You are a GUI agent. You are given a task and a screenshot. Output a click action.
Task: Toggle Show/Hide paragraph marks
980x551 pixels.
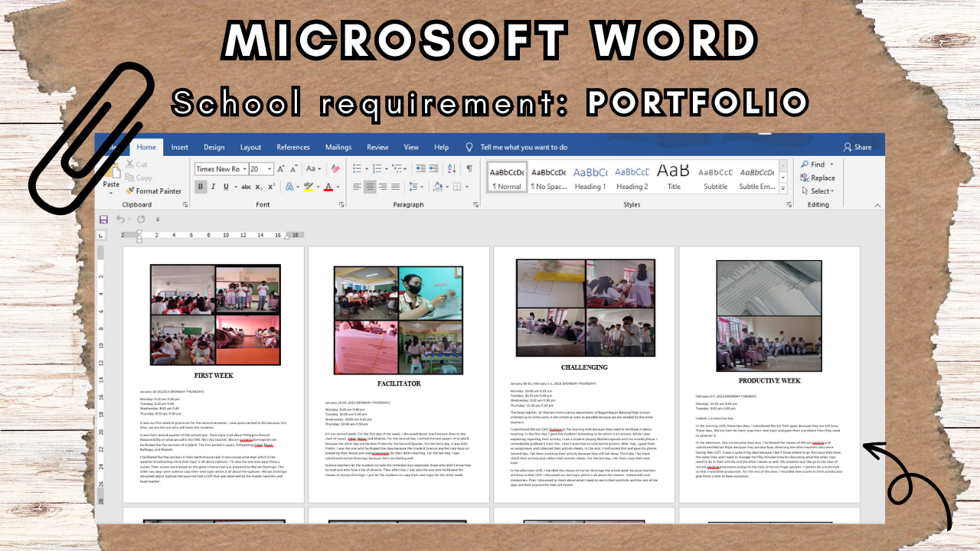point(469,168)
